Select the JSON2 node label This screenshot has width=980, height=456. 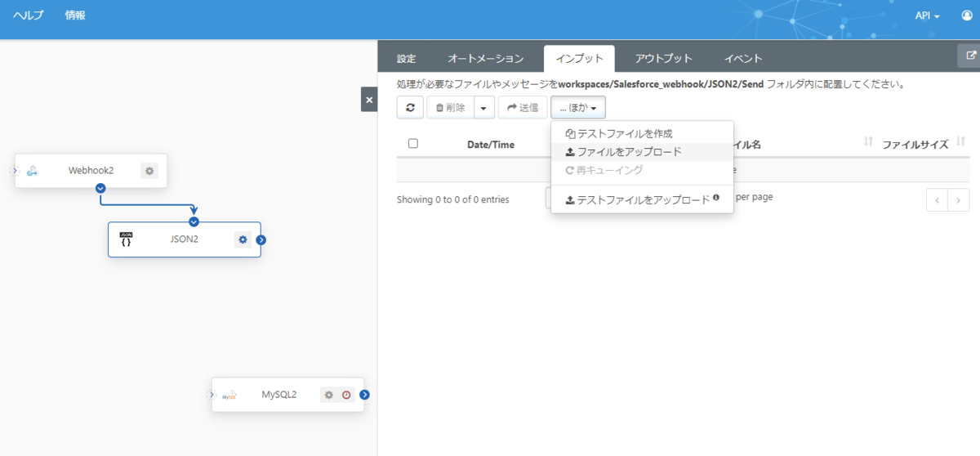click(x=184, y=239)
